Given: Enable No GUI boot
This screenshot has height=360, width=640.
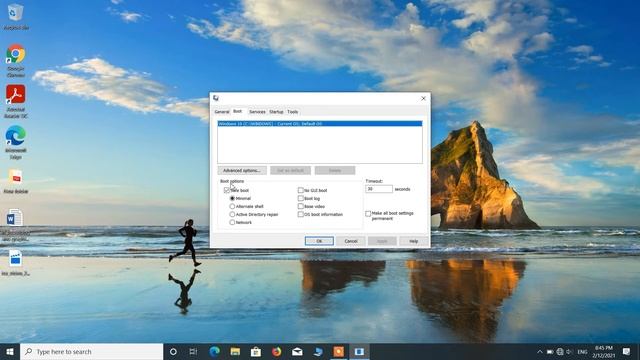Looking at the screenshot, I should tap(301, 190).
